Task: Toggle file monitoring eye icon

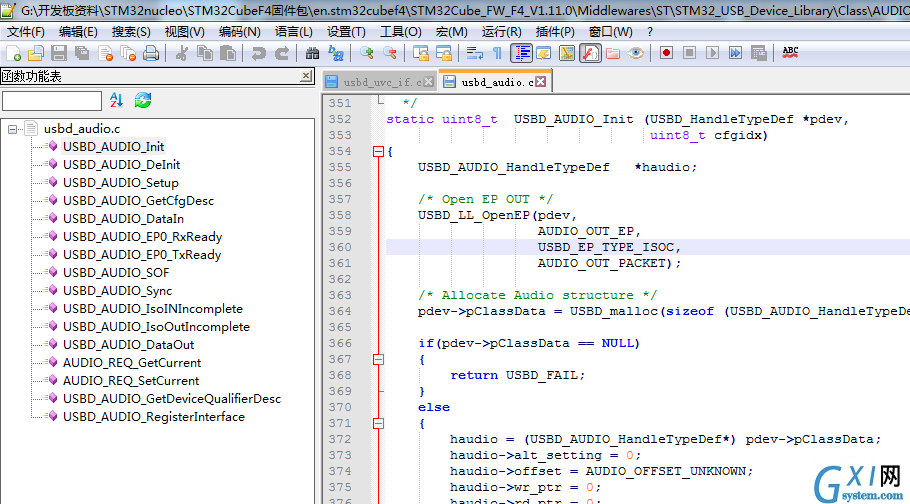Action: [x=636, y=53]
